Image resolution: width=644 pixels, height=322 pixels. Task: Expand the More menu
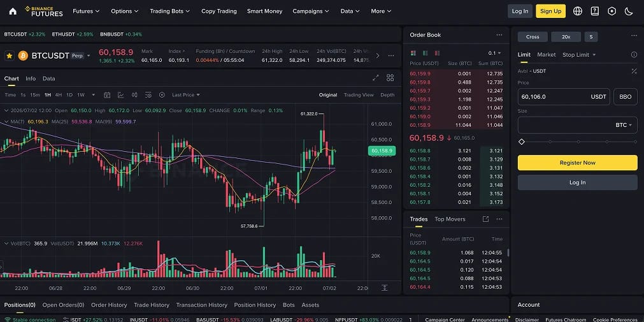(x=381, y=11)
